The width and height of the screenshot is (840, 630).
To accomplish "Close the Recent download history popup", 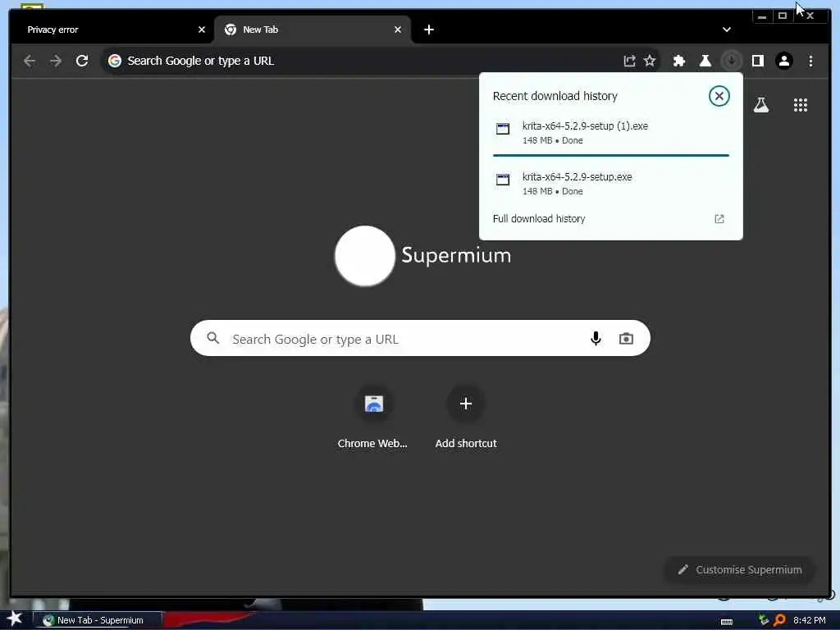I will [719, 97].
